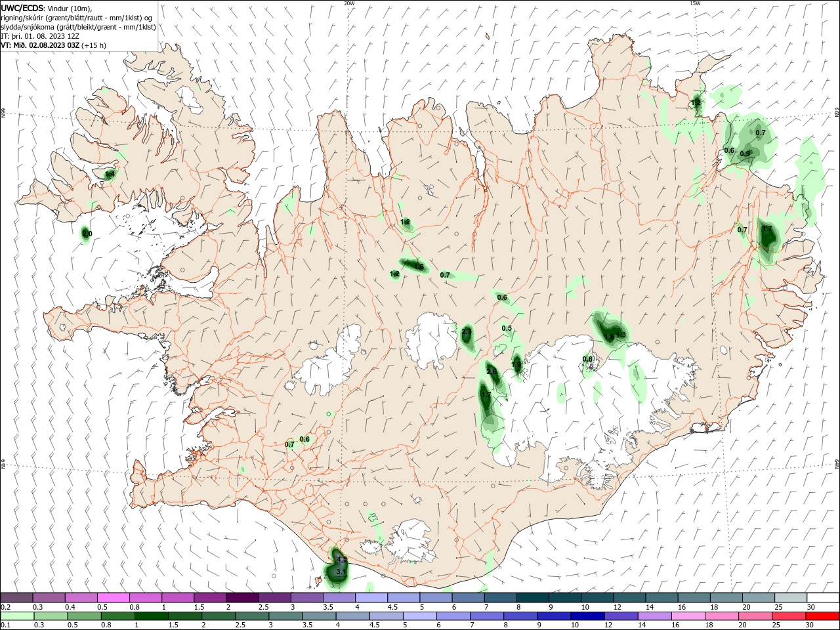The image size is (840, 630).
Task: Click the pale grey snow swatch between 25 and 30
Action: pos(789,597)
